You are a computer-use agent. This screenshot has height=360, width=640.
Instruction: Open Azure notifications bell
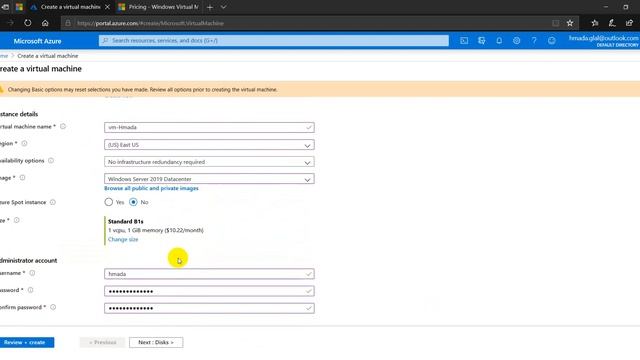[x=499, y=41]
